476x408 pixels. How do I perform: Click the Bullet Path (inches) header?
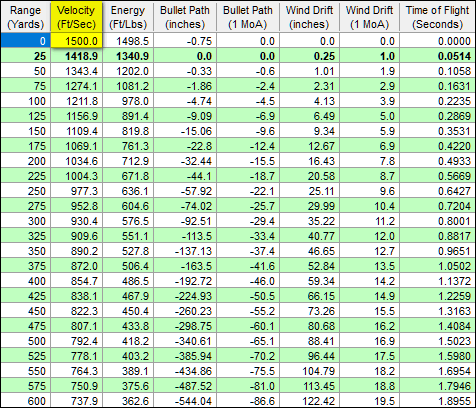[185, 17]
